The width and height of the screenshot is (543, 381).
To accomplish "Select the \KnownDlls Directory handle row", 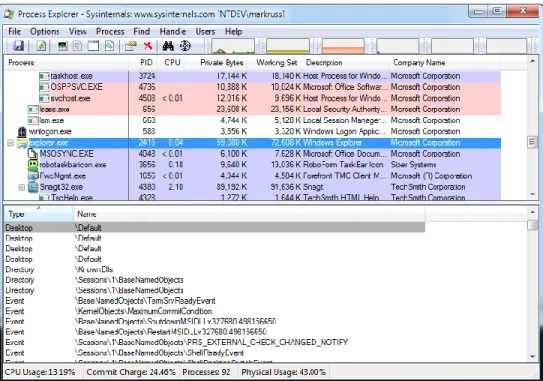I will point(214,269).
